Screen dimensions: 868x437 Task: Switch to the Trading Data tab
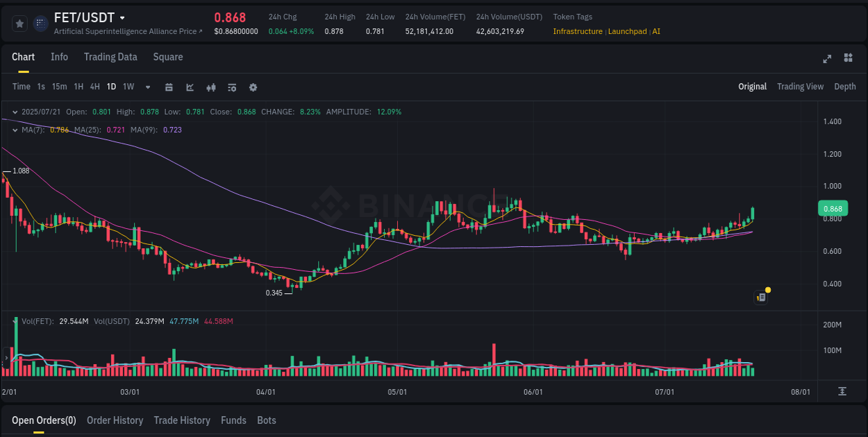[x=110, y=57]
